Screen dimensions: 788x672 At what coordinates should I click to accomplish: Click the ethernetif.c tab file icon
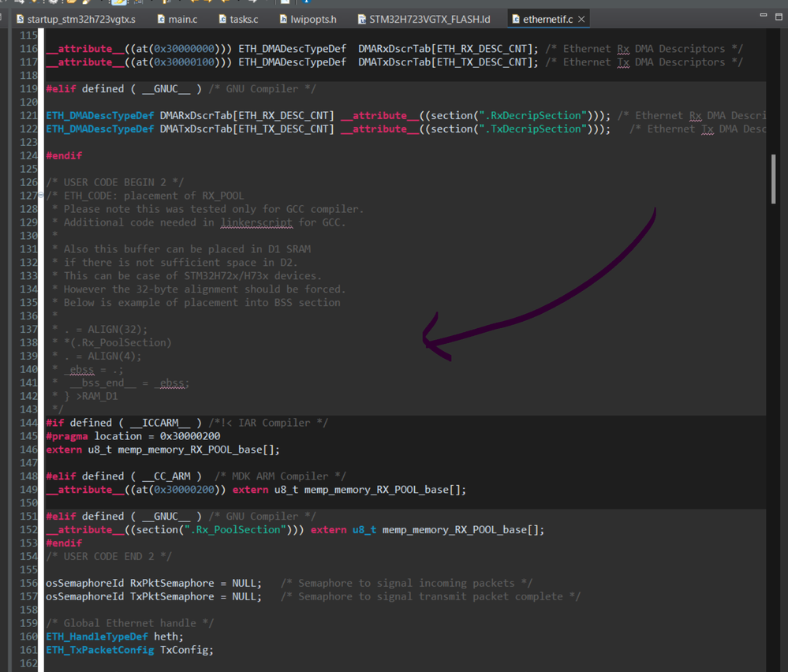tap(515, 19)
